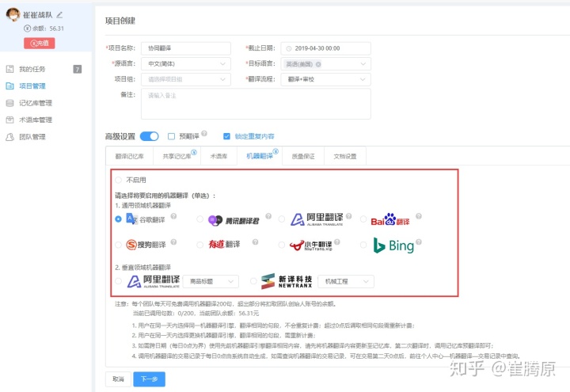Open the 目标语言 dropdown
The width and height of the screenshot is (570, 392).
point(325,64)
